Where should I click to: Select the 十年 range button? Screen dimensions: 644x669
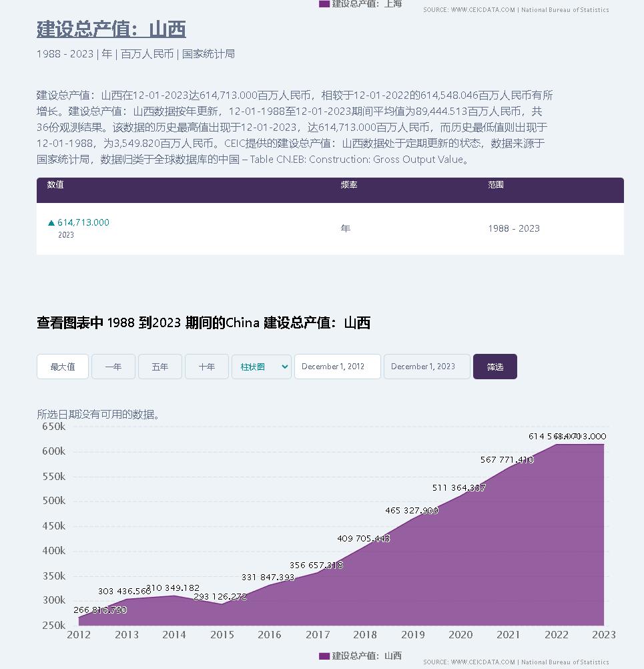pyautogui.click(x=207, y=367)
